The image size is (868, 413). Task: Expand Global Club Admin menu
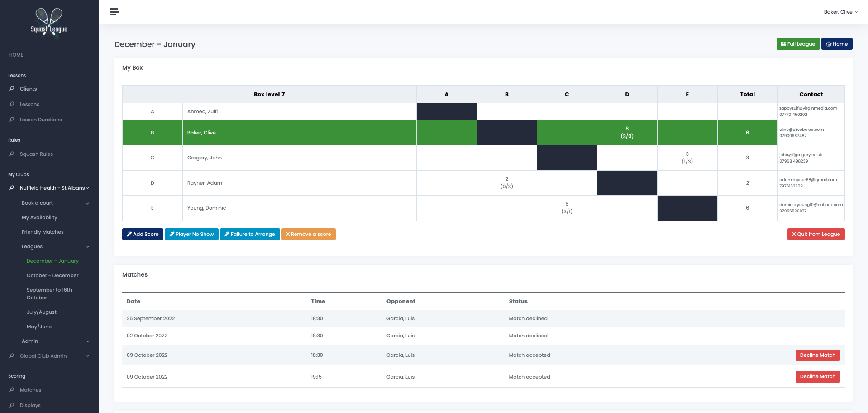(88, 356)
